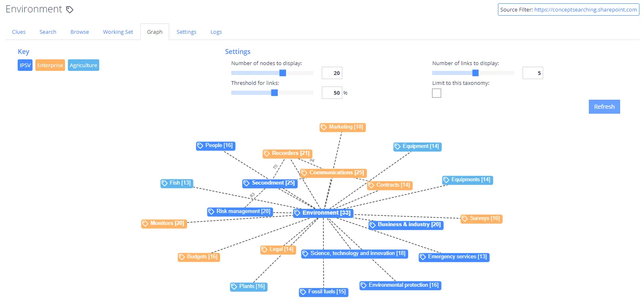This screenshot has width=644, height=302.
Task: Click the link weight label 83
Action: tap(252, 195)
